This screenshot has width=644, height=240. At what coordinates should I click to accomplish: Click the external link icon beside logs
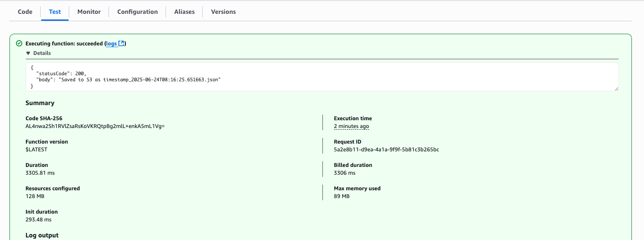point(121,44)
